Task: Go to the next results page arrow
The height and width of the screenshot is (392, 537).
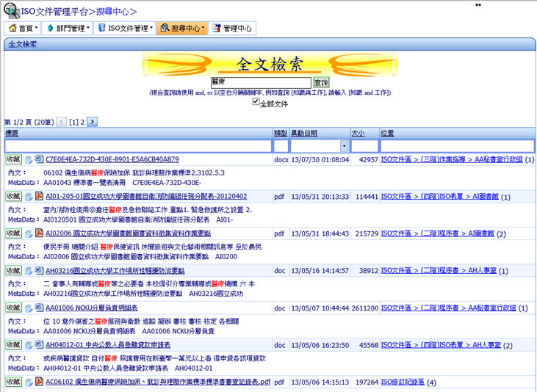Action: pyautogui.click(x=92, y=122)
